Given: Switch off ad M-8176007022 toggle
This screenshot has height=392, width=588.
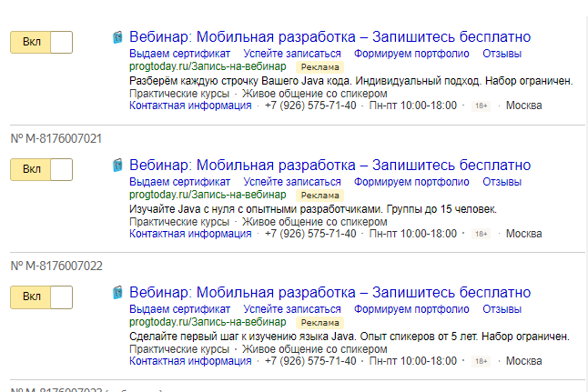Looking at the screenshot, I should pyautogui.click(x=41, y=297).
